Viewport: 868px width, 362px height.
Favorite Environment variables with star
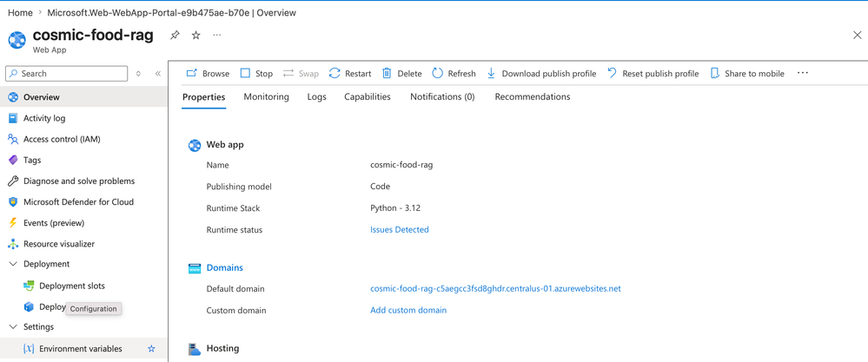(x=151, y=349)
